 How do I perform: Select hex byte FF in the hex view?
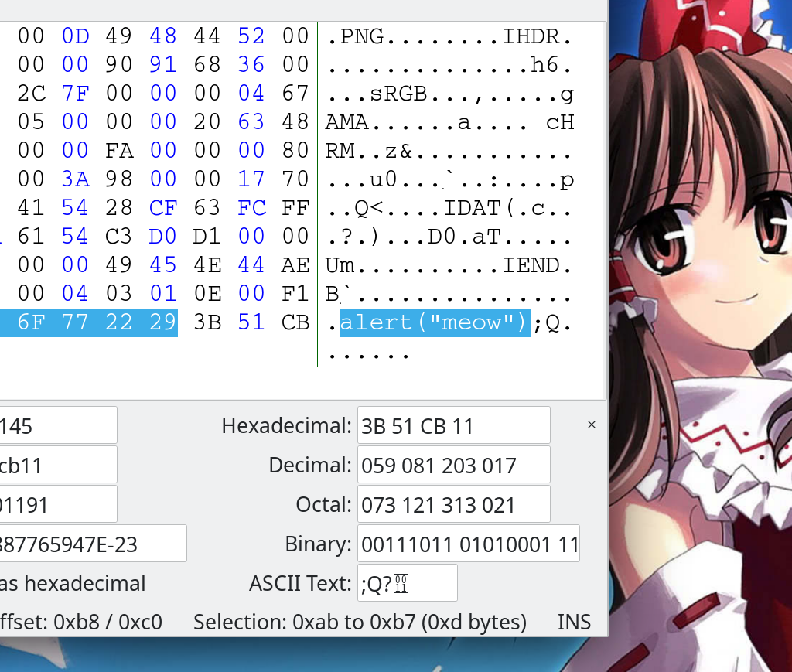(x=295, y=208)
